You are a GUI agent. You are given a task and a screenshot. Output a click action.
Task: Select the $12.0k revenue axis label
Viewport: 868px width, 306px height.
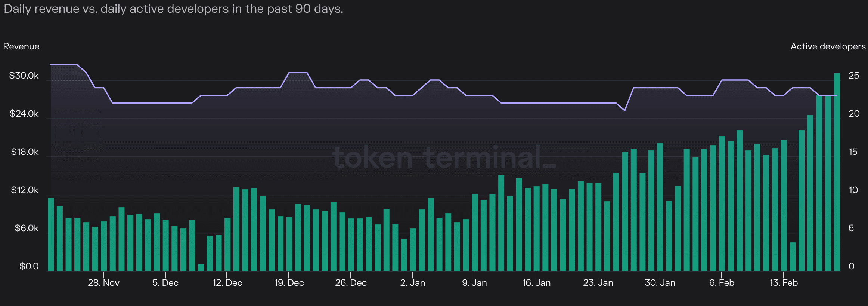pos(25,190)
